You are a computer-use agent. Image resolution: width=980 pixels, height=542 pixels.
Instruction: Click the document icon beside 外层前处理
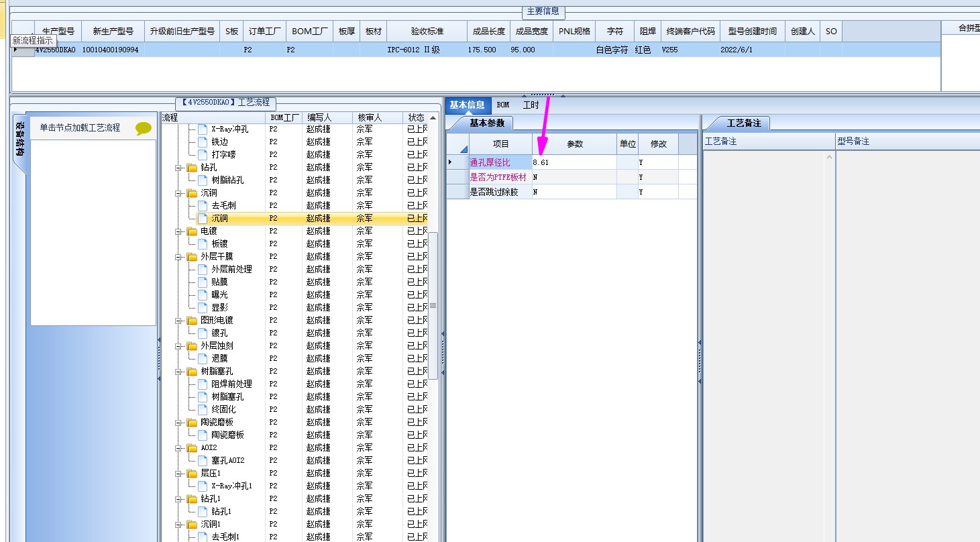point(203,269)
